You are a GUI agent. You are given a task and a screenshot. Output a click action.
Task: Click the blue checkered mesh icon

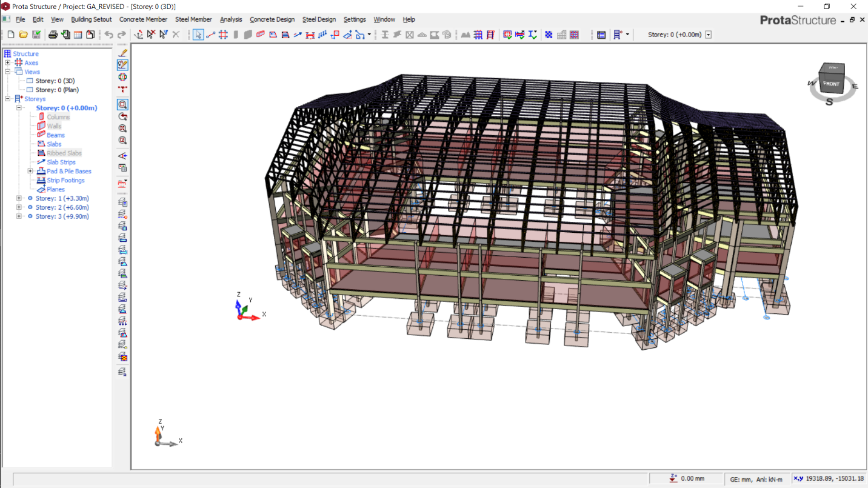(x=549, y=35)
